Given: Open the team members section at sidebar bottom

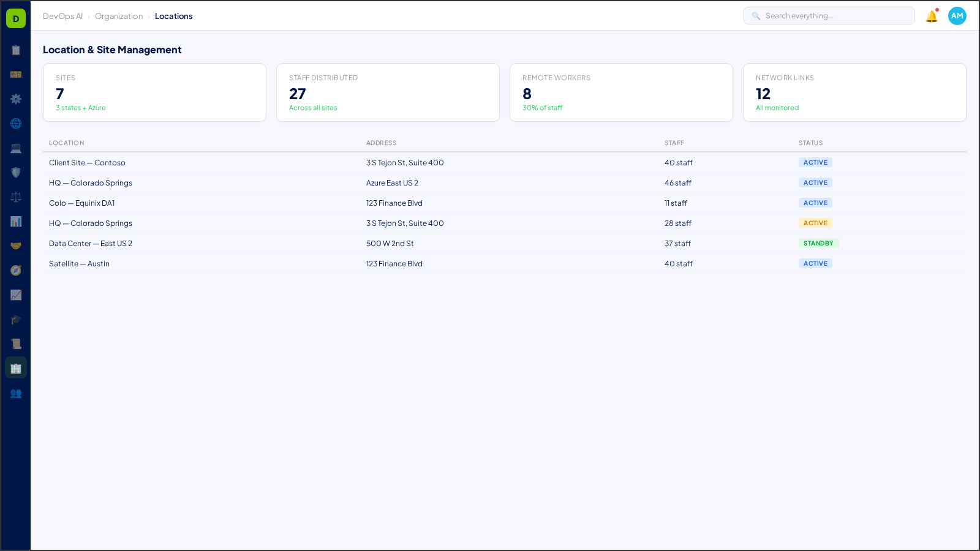Looking at the screenshot, I should click(16, 394).
